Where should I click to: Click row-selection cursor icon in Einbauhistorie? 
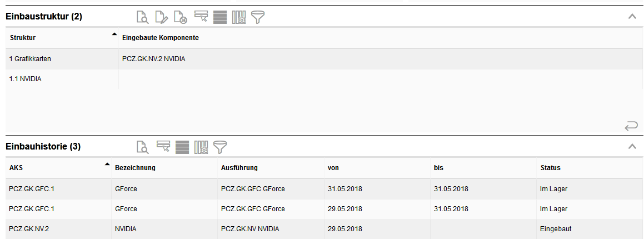[163, 147]
